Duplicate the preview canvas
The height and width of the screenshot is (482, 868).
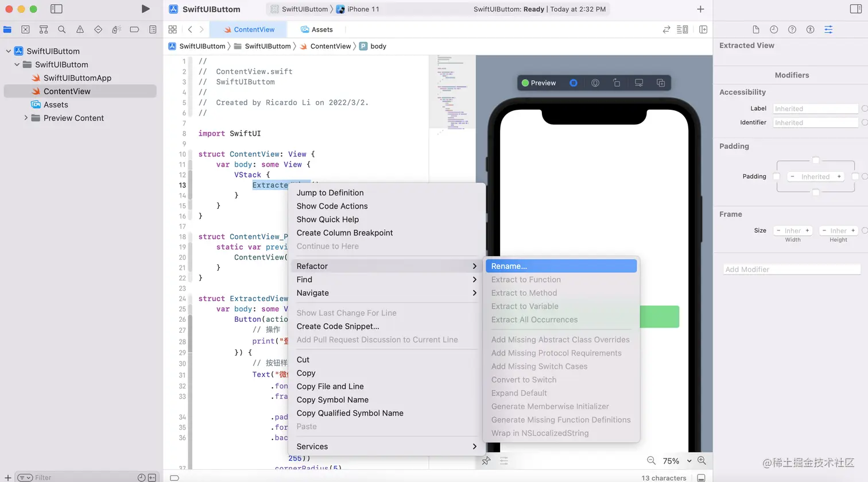coord(661,83)
